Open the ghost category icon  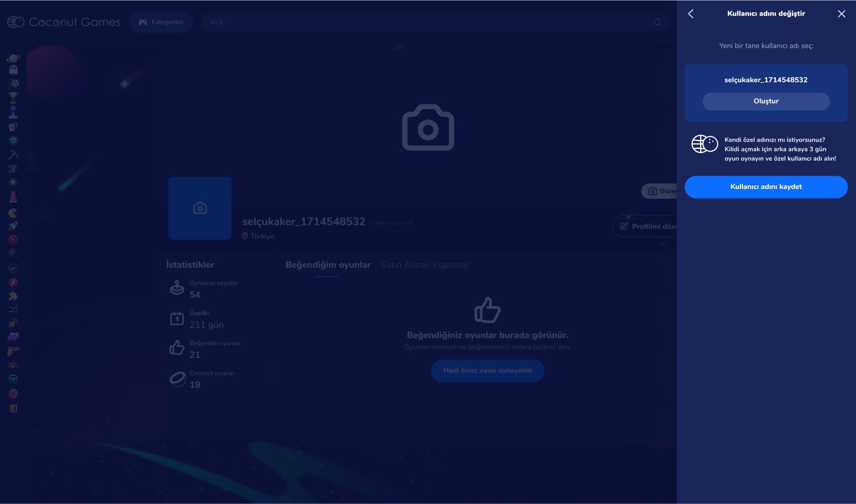point(13,70)
